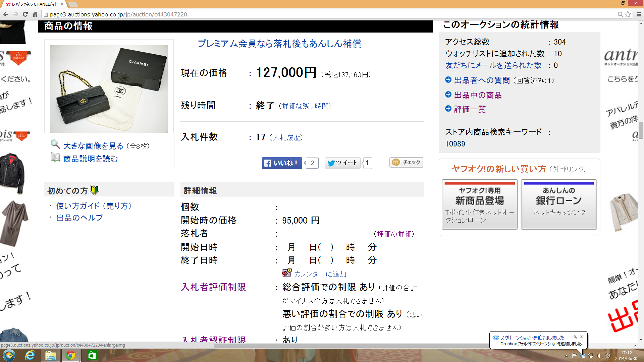Viewport: 644px width, 362px height.
Task: Open 出品者への質問 link
Action: 482,80
